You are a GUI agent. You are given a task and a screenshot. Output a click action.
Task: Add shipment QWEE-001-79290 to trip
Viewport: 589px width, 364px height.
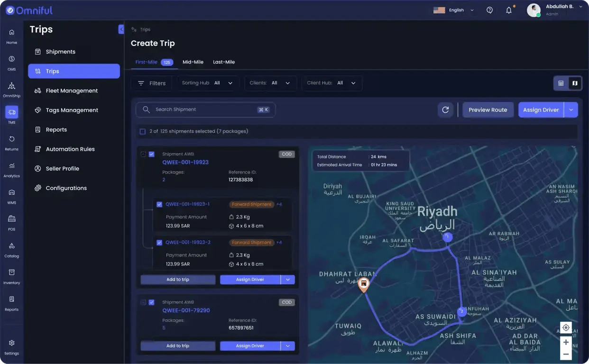coord(178,346)
